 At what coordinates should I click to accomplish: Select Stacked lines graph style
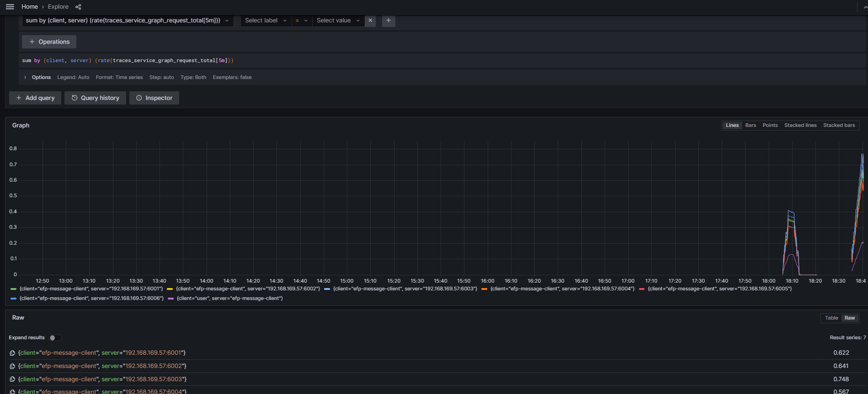[x=800, y=126]
